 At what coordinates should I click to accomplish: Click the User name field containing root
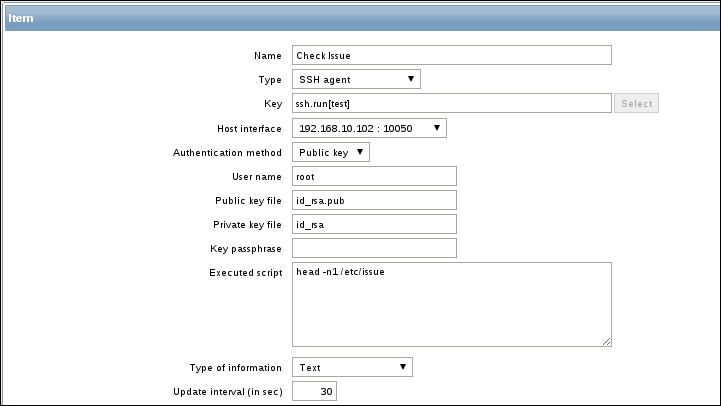(374, 176)
